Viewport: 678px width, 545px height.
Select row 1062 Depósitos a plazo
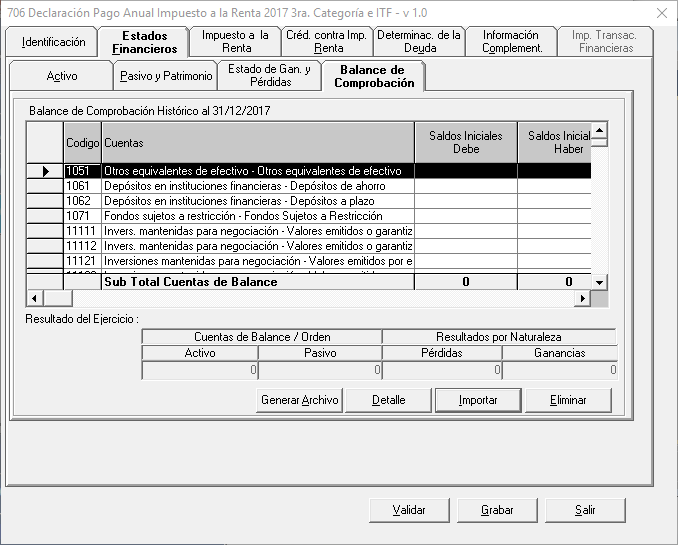click(309, 201)
